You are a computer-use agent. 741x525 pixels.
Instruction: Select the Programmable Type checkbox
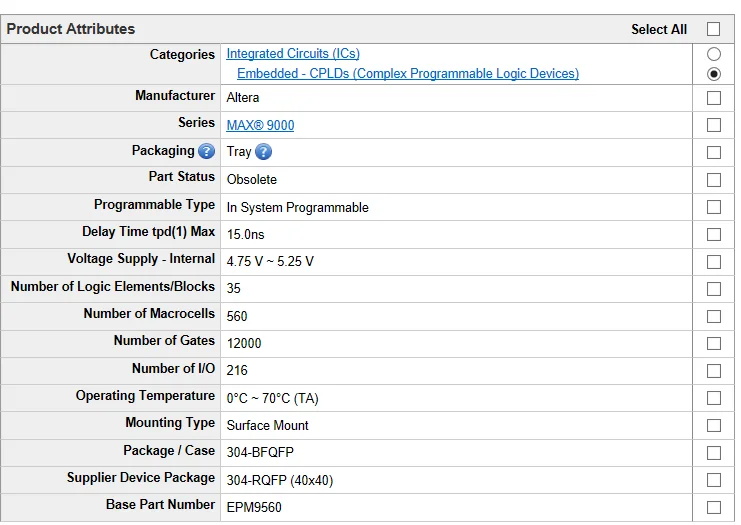[713, 207]
